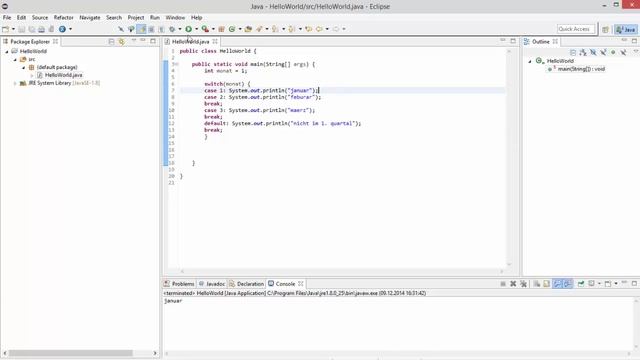This screenshot has width=640, height=360.
Task: Open the dropdown arrow beside the Debug button
Action: click(180, 29)
